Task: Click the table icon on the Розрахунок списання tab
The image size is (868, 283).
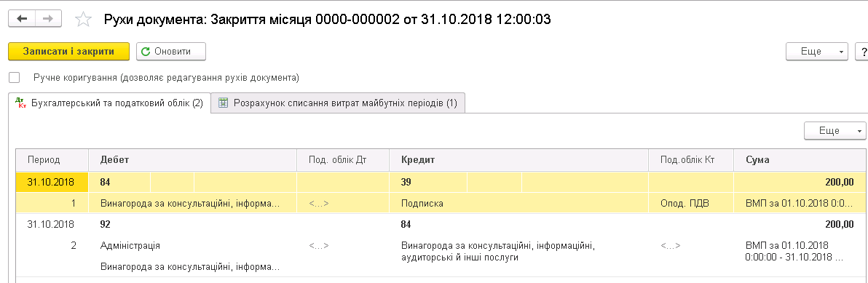Action: 224,103
